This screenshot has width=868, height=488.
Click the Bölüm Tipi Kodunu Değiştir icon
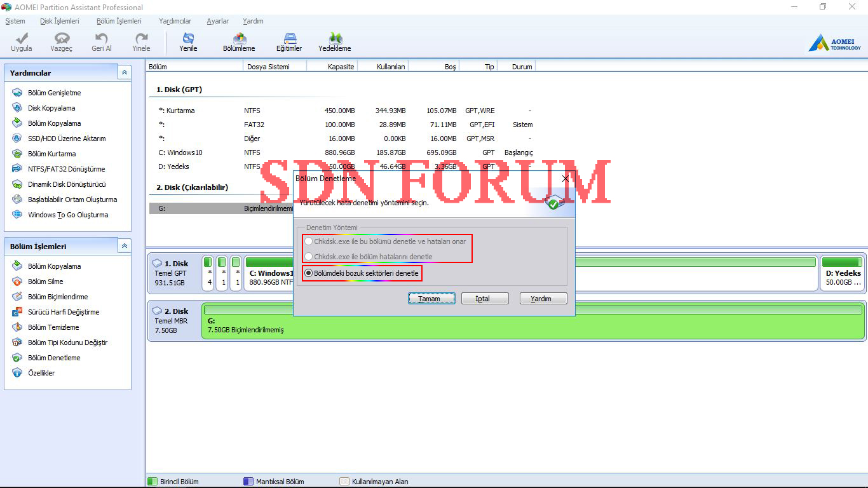click(17, 342)
